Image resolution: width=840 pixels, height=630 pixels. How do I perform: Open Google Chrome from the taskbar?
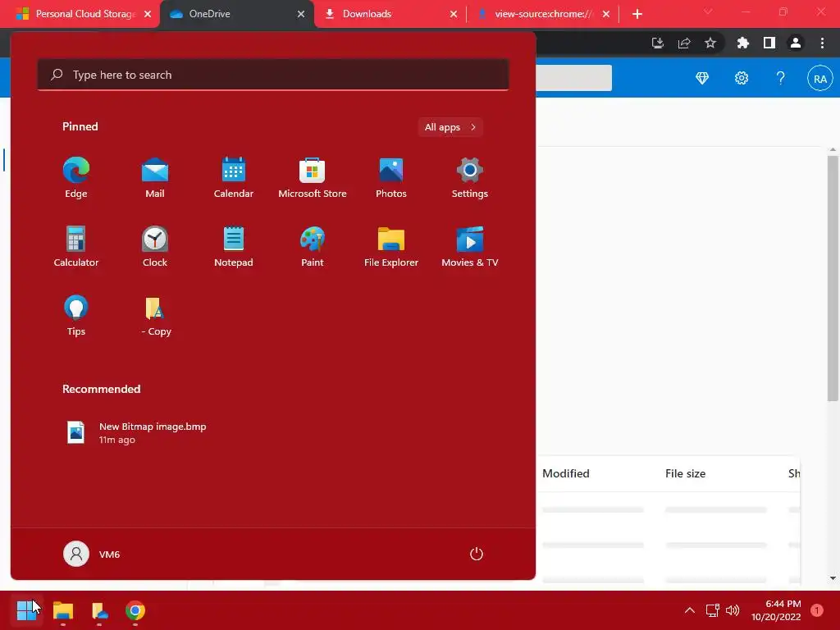pyautogui.click(x=135, y=610)
